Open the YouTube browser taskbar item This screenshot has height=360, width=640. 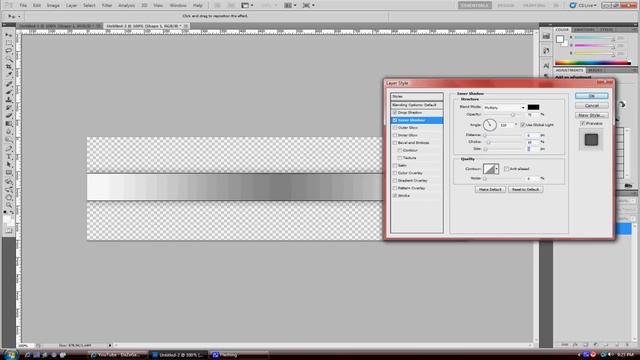(117, 355)
